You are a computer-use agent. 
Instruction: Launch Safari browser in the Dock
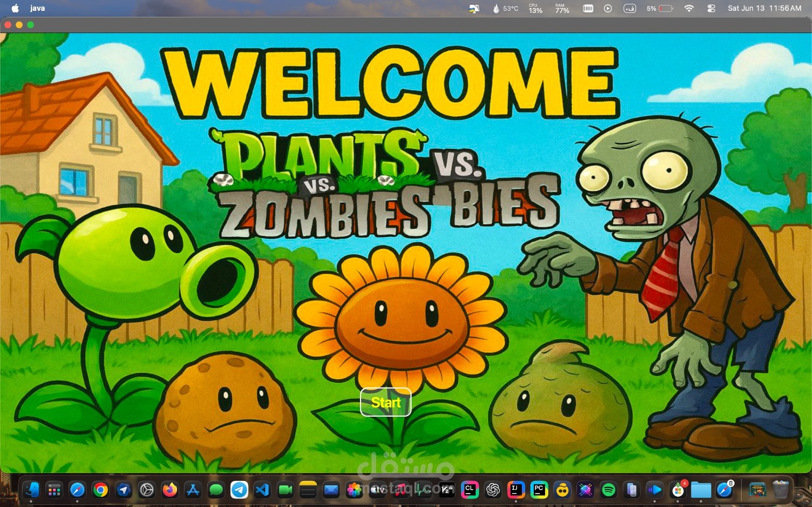tap(77, 490)
